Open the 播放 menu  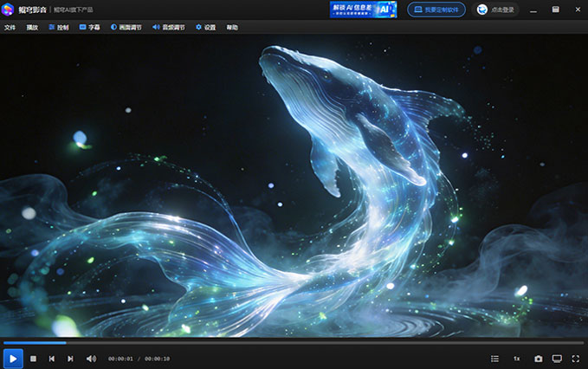pos(32,28)
